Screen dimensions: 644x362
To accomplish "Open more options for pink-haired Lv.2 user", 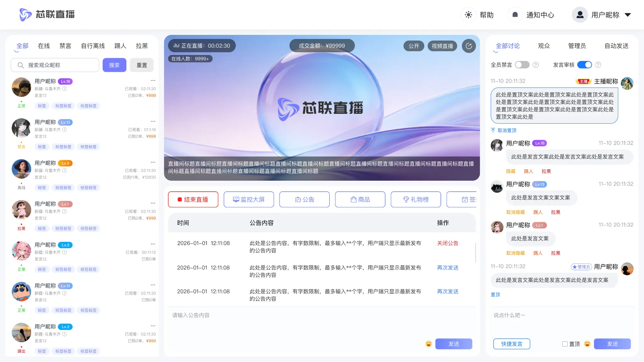I will tap(153, 244).
